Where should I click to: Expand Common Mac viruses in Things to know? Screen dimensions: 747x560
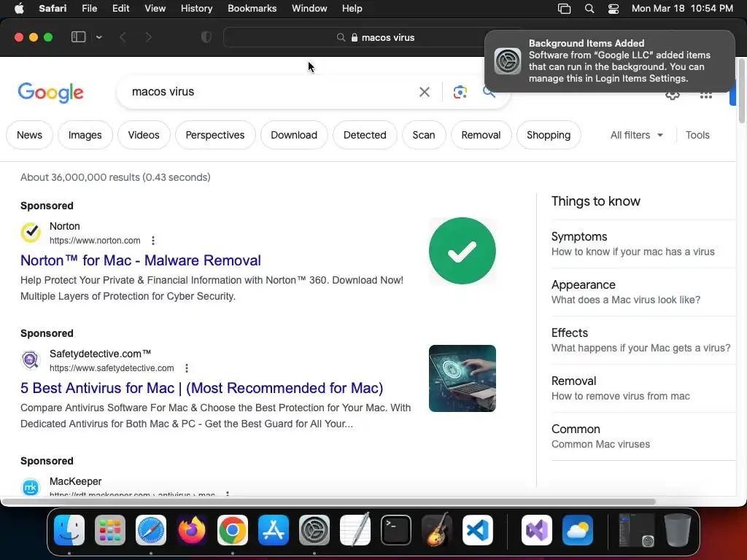[643, 436]
